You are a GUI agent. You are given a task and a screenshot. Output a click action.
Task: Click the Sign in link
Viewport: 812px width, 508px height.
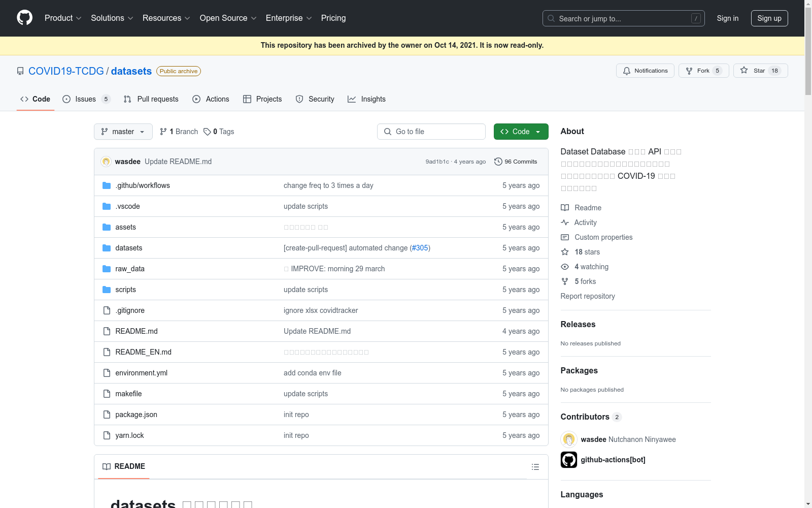coord(728,18)
